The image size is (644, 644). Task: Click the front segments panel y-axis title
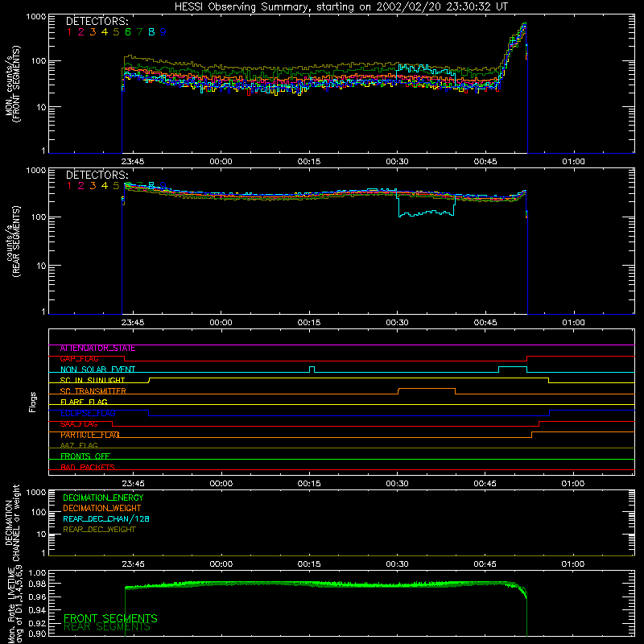click(12, 85)
